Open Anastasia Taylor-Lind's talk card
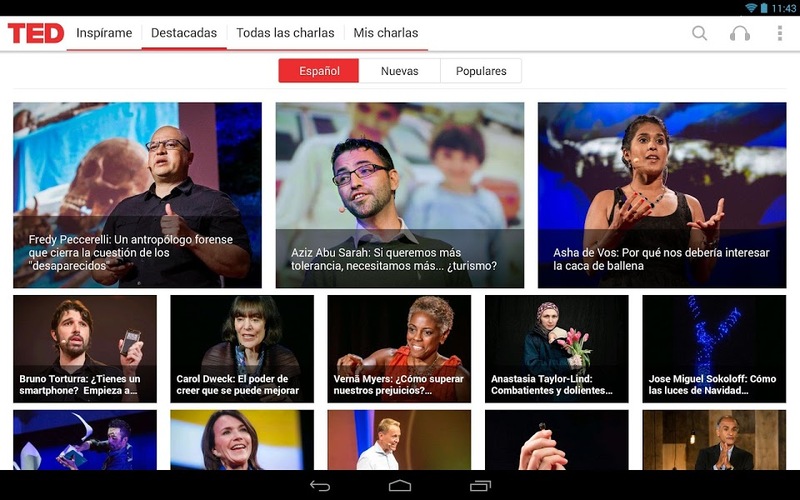 557,349
